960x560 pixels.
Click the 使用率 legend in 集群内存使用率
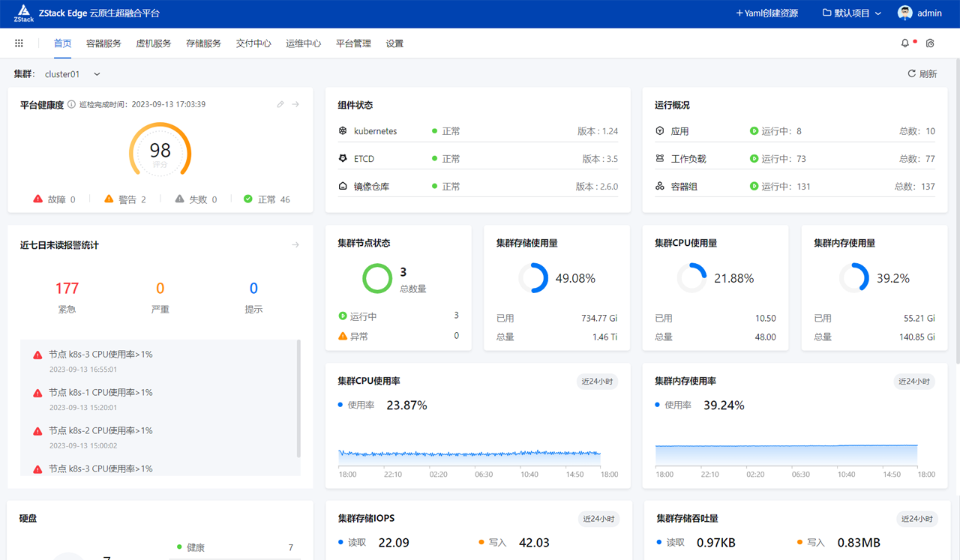673,405
